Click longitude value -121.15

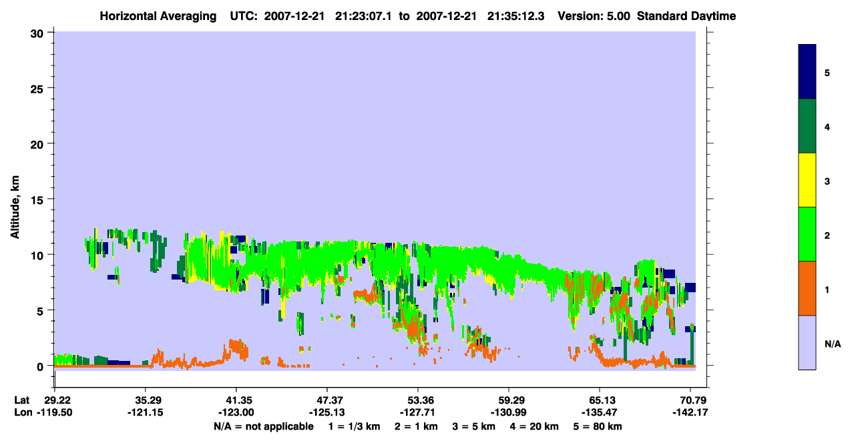tap(146, 412)
